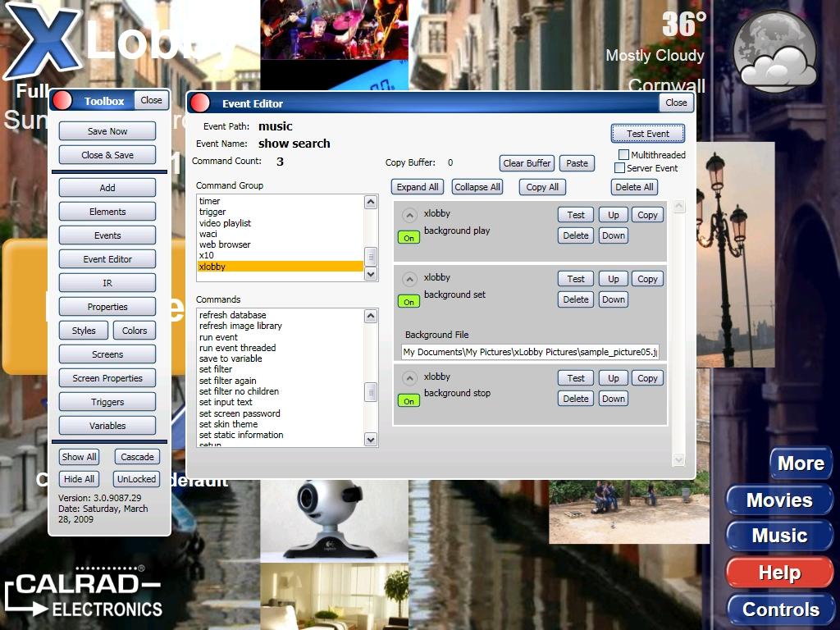Copy the background set command
The height and width of the screenshot is (630, 840).
(x=647, y=279)
